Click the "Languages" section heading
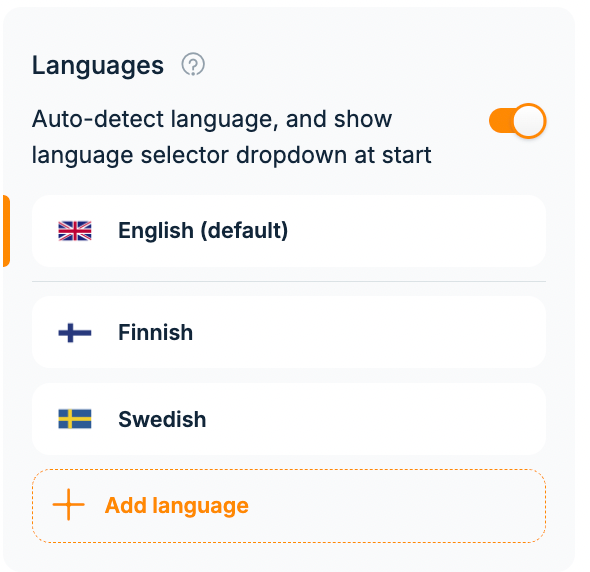The height and width of the screenshot is (572, 590). 98,65
